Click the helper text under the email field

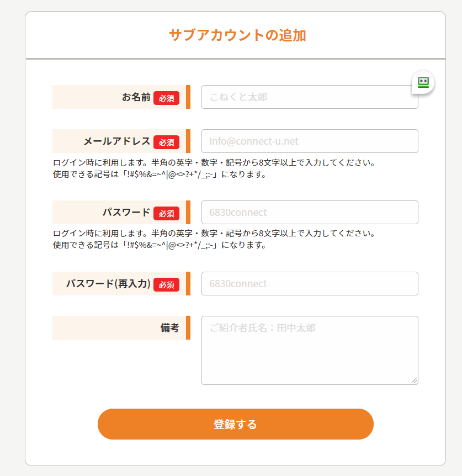point(214,169)
